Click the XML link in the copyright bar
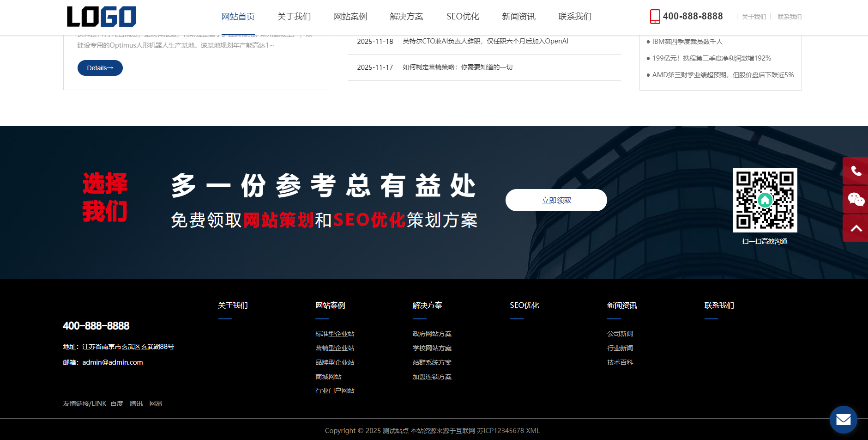The height and width of the screenshot is (440, 868). pos(533,430)
